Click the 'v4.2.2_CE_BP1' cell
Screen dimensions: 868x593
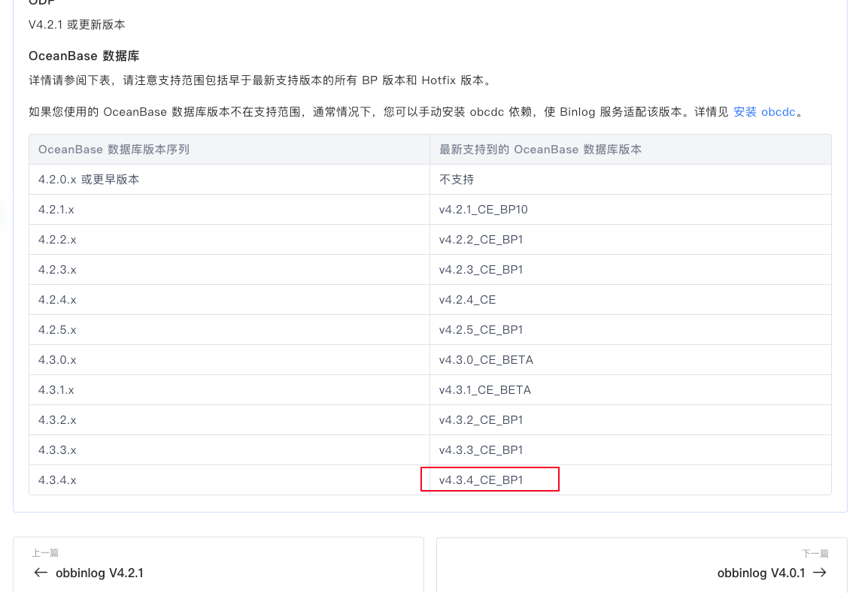point(630,240)
